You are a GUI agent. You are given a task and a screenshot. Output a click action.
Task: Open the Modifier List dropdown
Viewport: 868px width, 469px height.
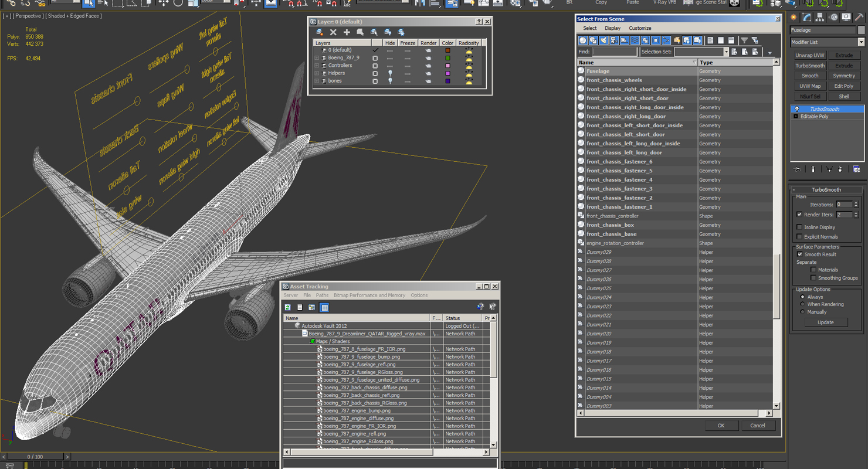861,42
